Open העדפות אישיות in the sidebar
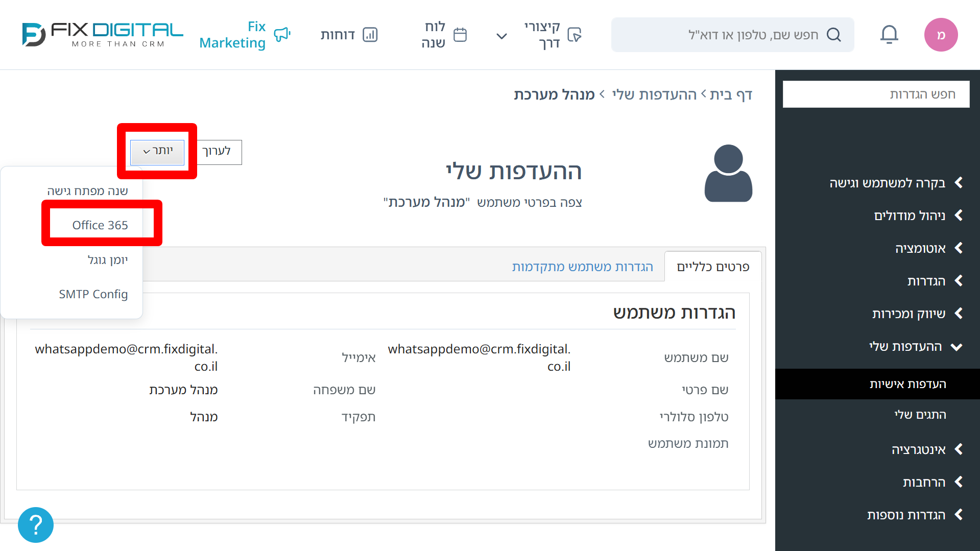 click(x=877, y=384)
